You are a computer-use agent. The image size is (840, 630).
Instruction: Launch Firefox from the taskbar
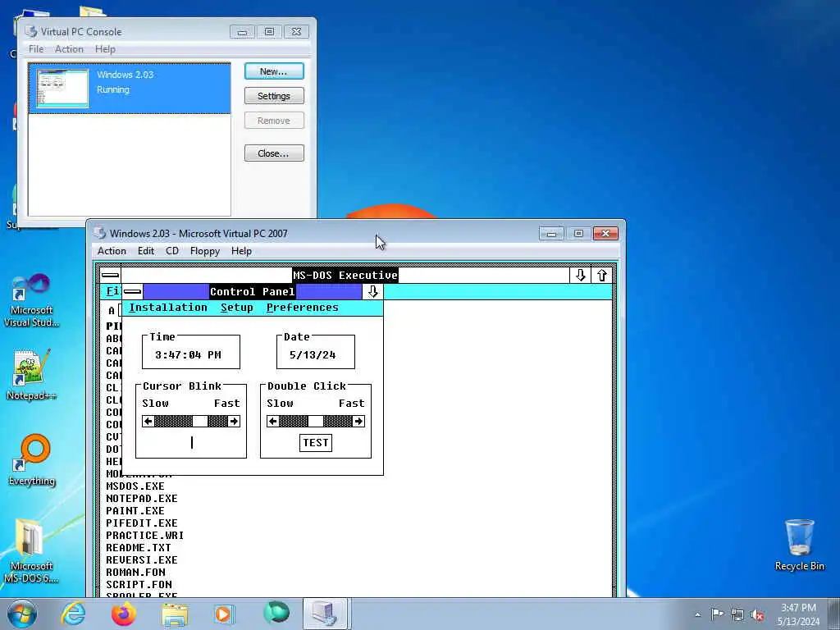[123, 614]
